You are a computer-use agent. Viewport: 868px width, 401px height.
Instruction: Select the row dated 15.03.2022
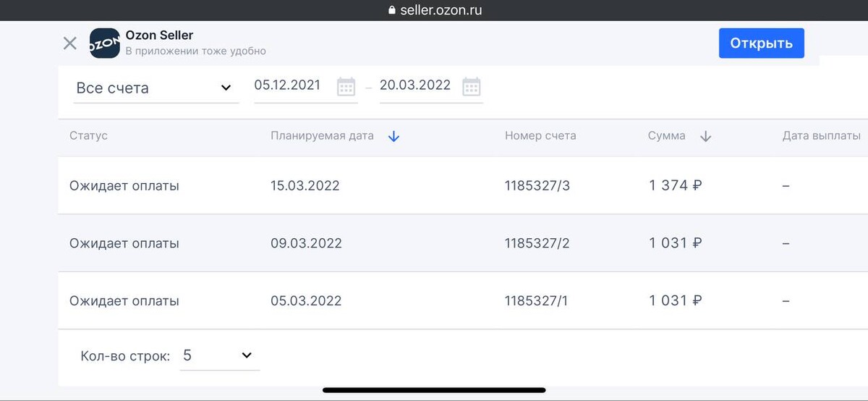[305, 185]
